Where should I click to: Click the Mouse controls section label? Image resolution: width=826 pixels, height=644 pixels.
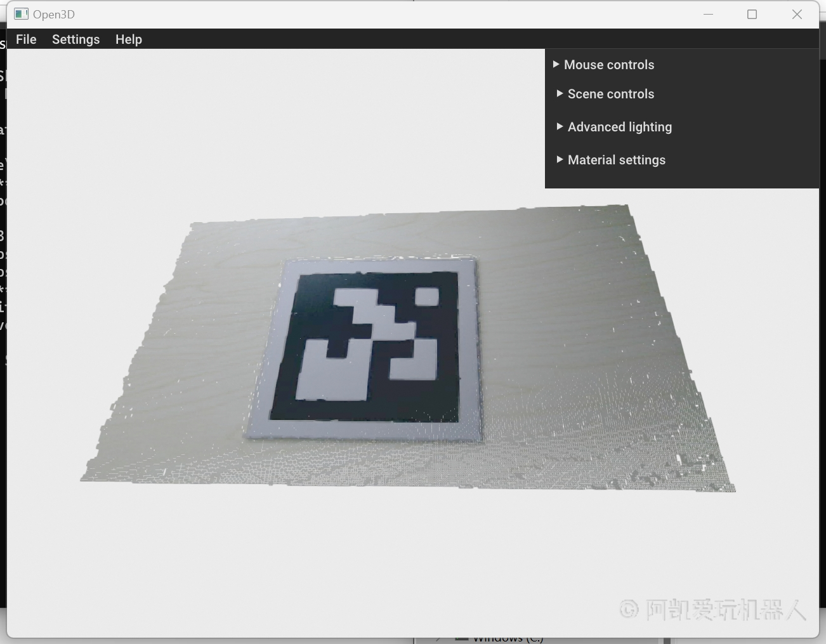tap(608, 65)
